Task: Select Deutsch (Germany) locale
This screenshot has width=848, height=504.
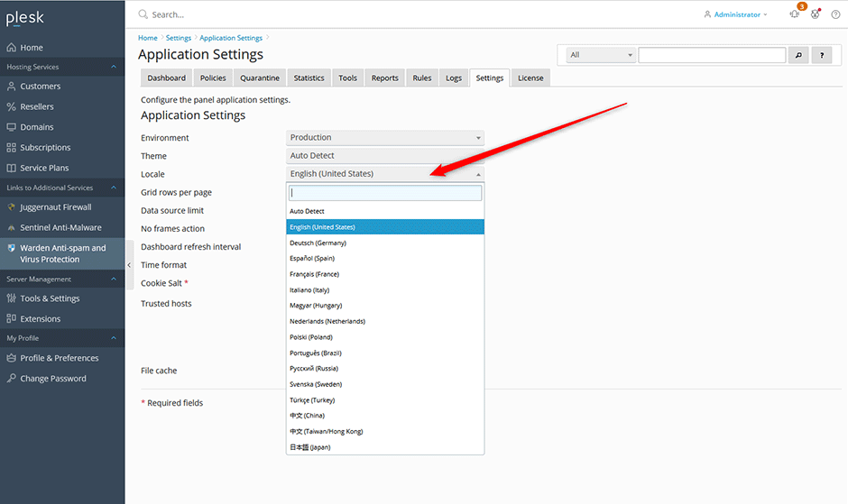Action: click(385, 243)
